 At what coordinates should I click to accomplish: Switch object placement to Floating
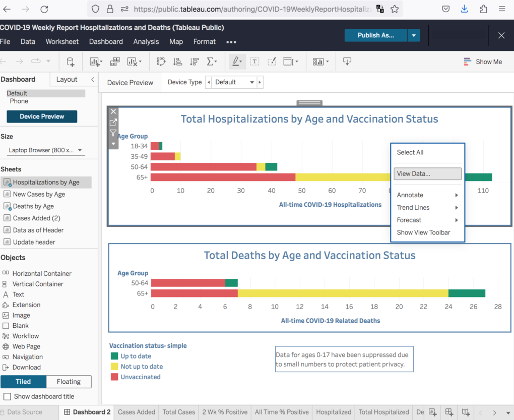pos(69,382)
